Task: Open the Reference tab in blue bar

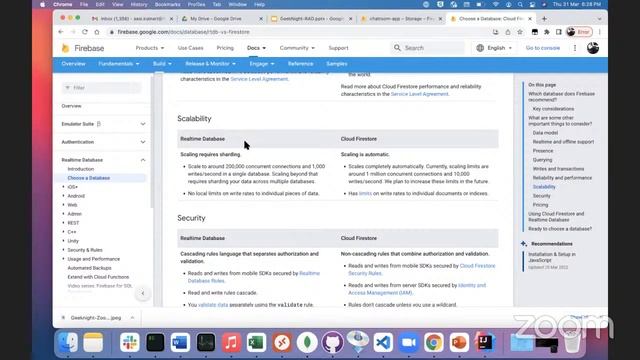Action: tap(300, 64)
